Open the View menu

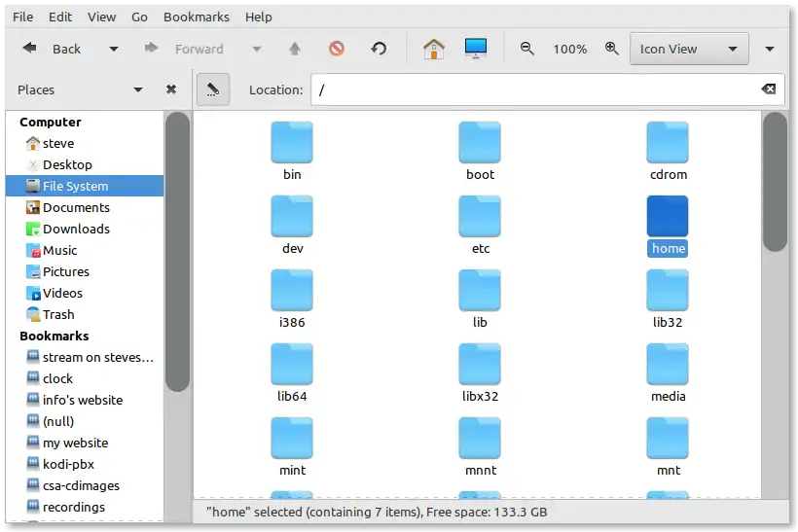[102, 17]
